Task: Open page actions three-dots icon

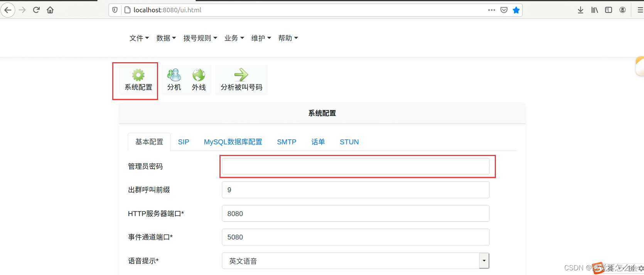Action: [x=491, y=10]
